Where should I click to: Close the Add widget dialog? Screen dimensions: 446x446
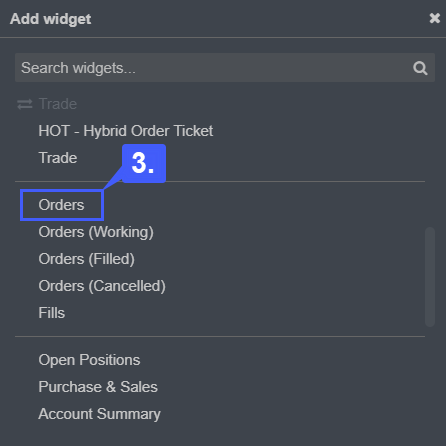(x=435, y=18)
